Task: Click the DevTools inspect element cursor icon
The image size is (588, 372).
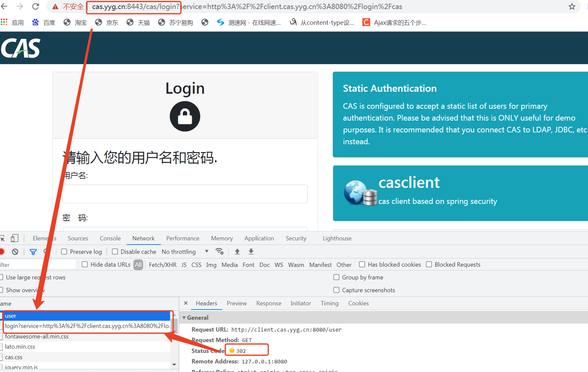Action: [2, 238]
